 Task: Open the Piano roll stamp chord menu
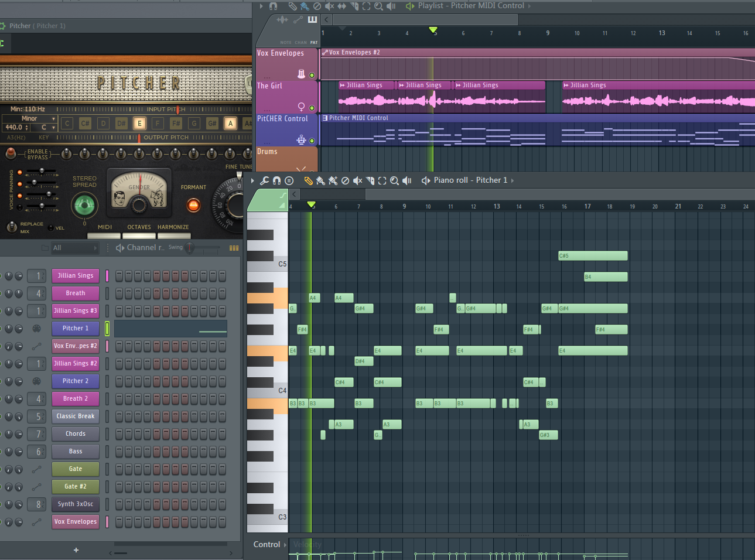point(289,180)
